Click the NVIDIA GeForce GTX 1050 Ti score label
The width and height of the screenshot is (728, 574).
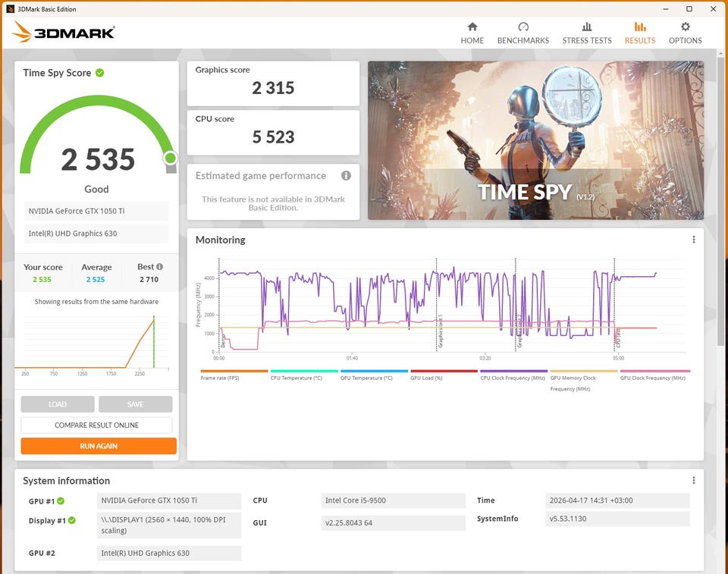click(96, 211)
